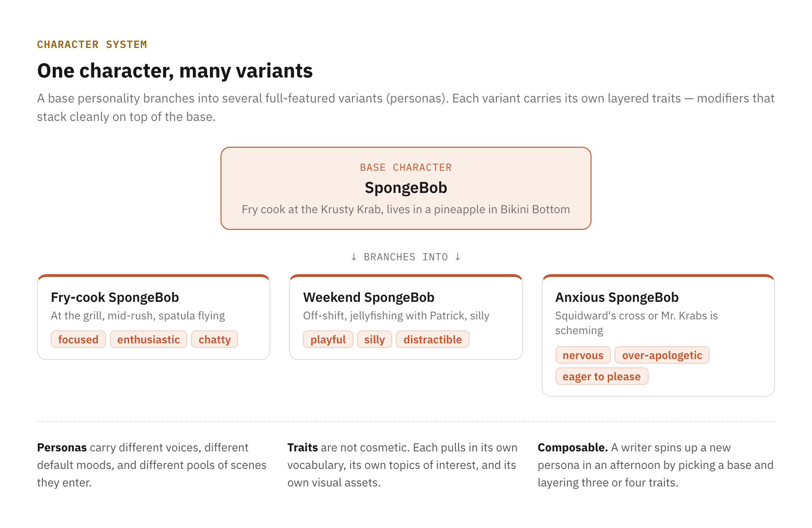Select the 'distractible' trait chip

pyautogui.click(x=433, y=339)
